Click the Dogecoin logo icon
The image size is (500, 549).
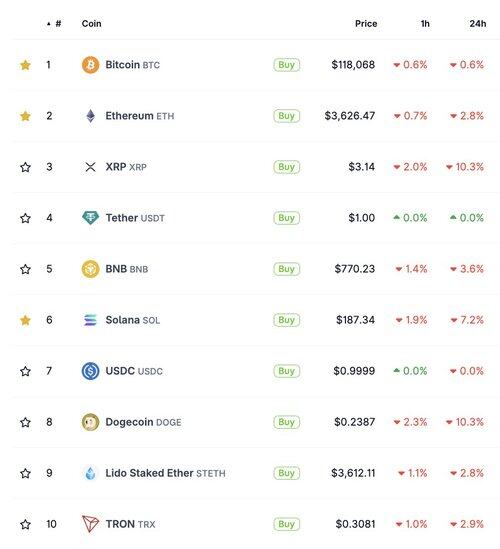point(90,422)
